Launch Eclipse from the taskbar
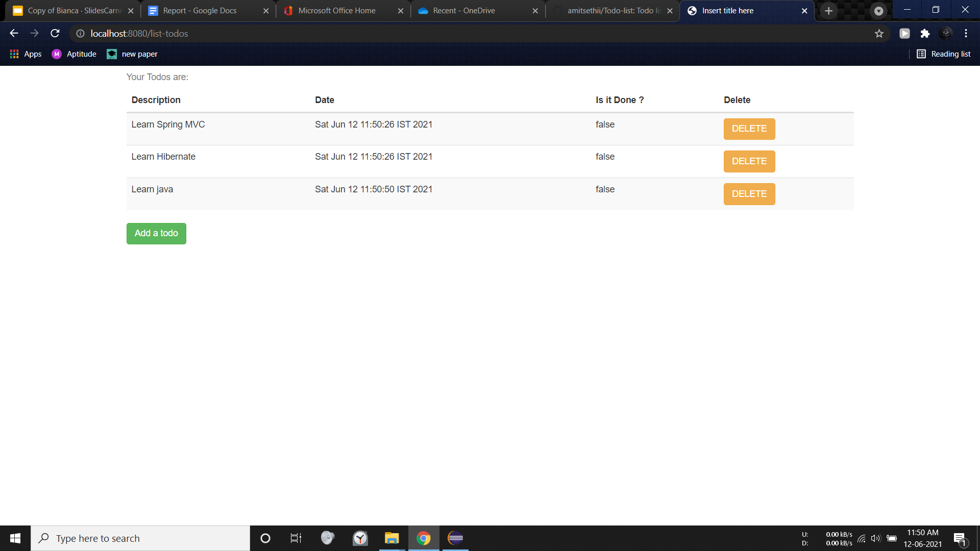 455,538
